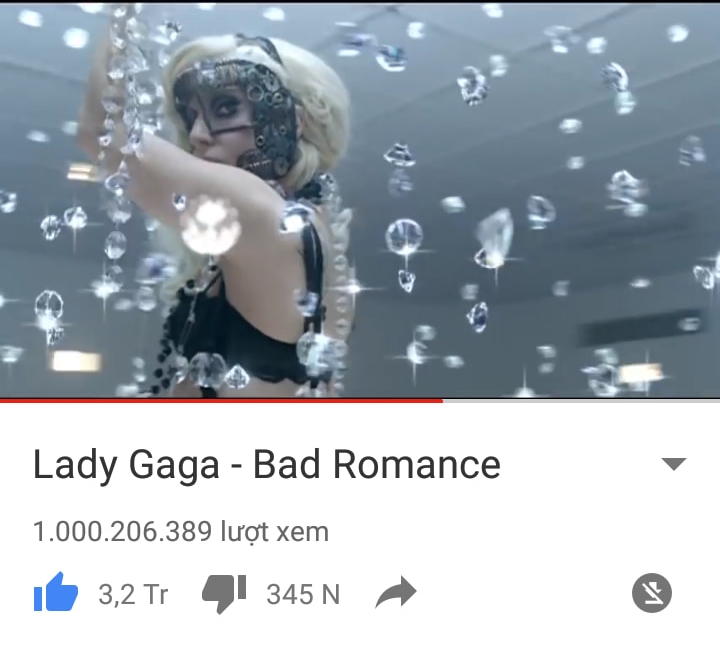Click the 3,2 Tr like count
The image size is (720, 653).
click(133, 594)
